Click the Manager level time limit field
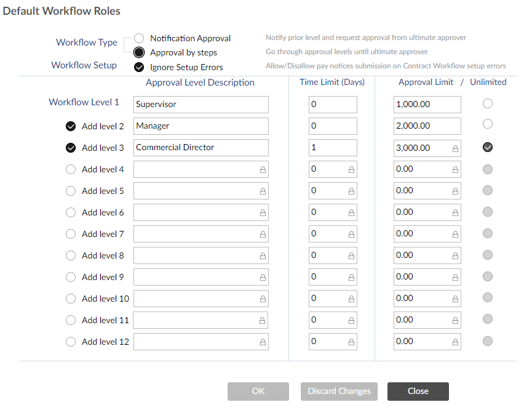Image resolution: width=532 pixels, height=410 pixels. click(333, 126)
